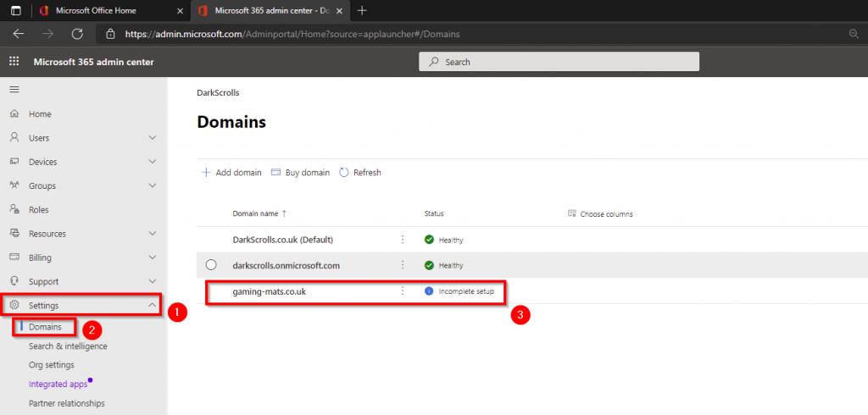868x415 pixels.
Task: Open the darkscrolls.onmicrosoft.com domain
Action: 286,266
